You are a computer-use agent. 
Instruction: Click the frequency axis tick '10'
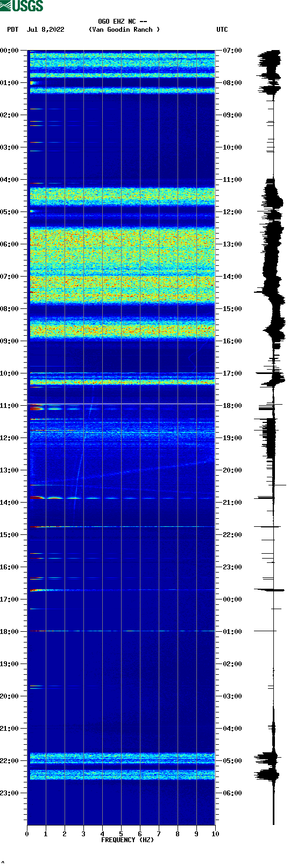click(215, 834)
